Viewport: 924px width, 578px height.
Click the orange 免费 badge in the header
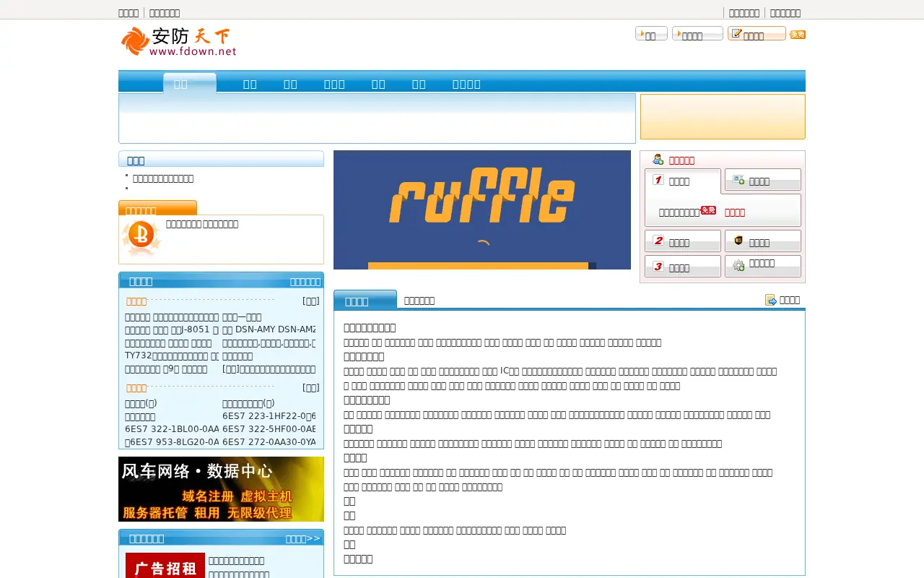tap(798, 35)
